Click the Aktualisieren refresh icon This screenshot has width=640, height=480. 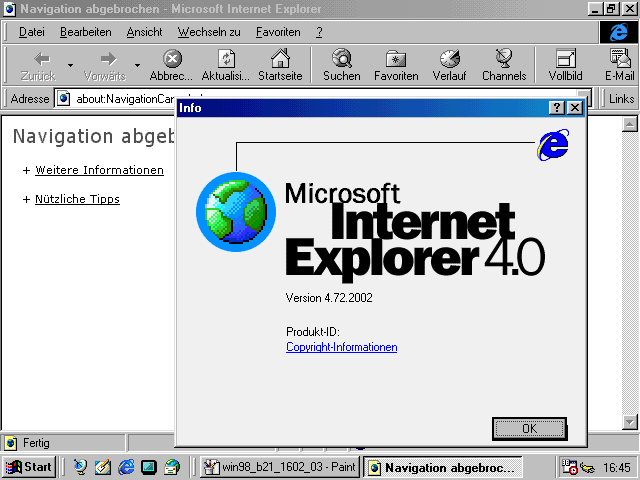[226, 59]
